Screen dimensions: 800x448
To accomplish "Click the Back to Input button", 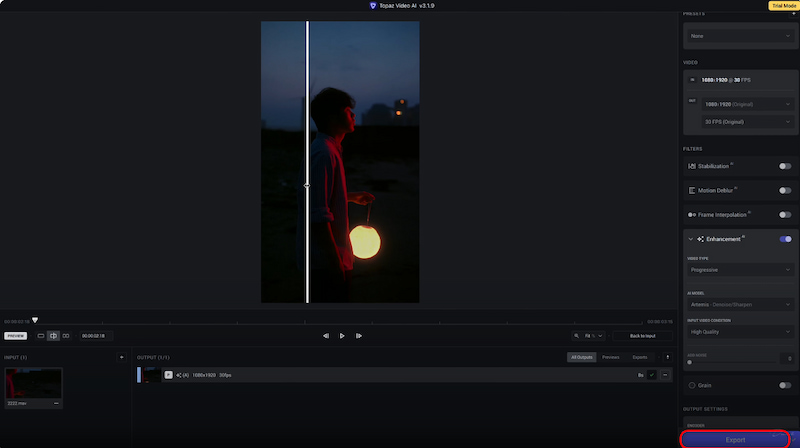I will tap(642, 336).
